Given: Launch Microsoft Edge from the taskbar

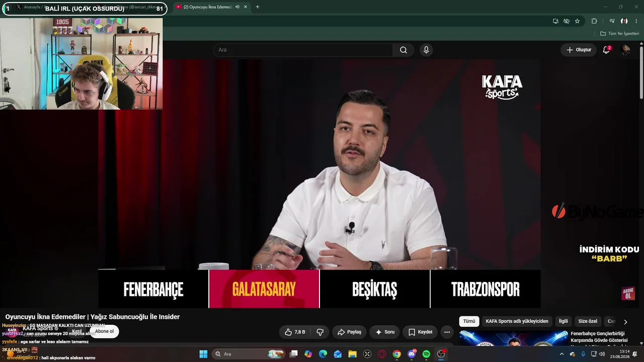Looking at the screenshot, I should [x=323, y=354].
